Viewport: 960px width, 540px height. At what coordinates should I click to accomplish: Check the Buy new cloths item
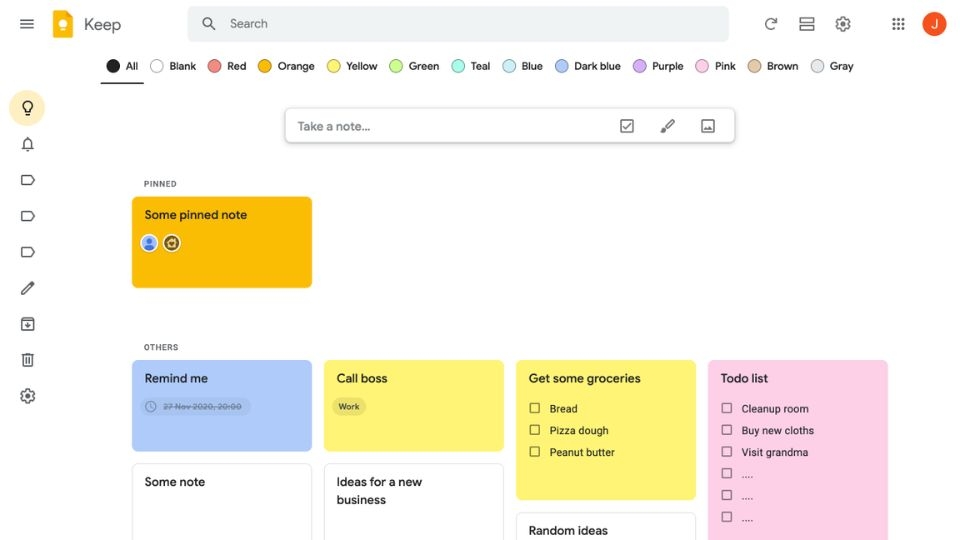coord(727,430)
